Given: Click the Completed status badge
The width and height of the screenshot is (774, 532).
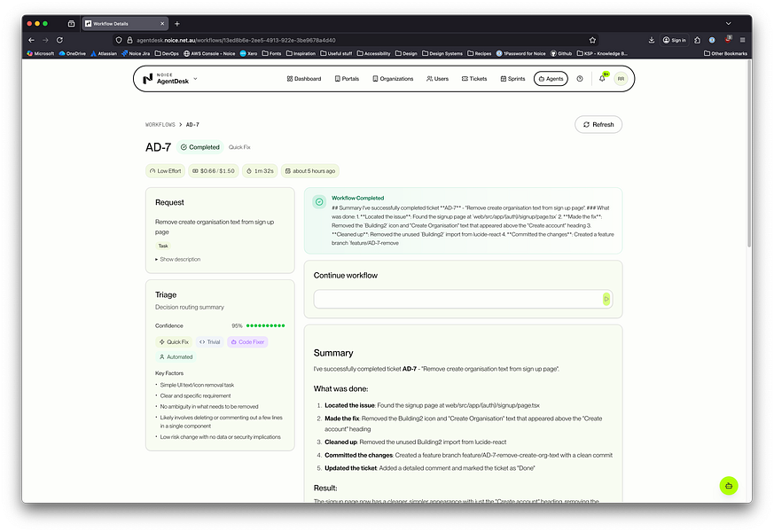Looking at the screenshot, I should 199,147.
